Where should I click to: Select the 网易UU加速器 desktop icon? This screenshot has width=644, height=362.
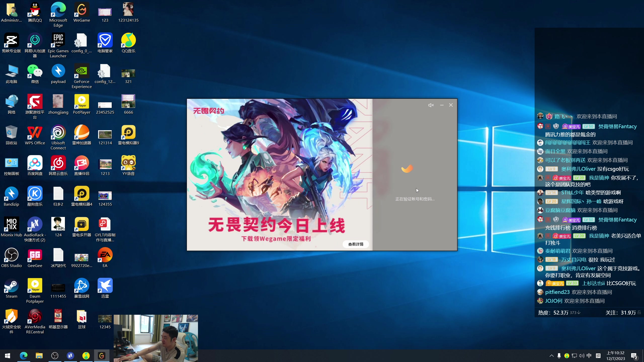coord(35,45)
